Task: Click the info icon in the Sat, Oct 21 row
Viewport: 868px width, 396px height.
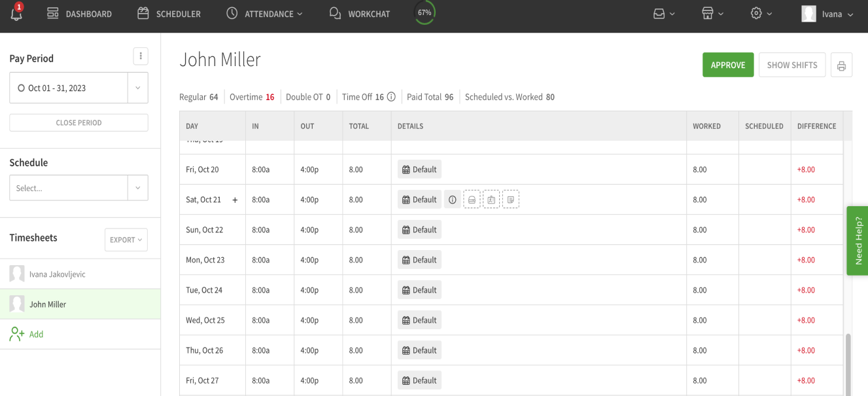Action: [452, 200]
